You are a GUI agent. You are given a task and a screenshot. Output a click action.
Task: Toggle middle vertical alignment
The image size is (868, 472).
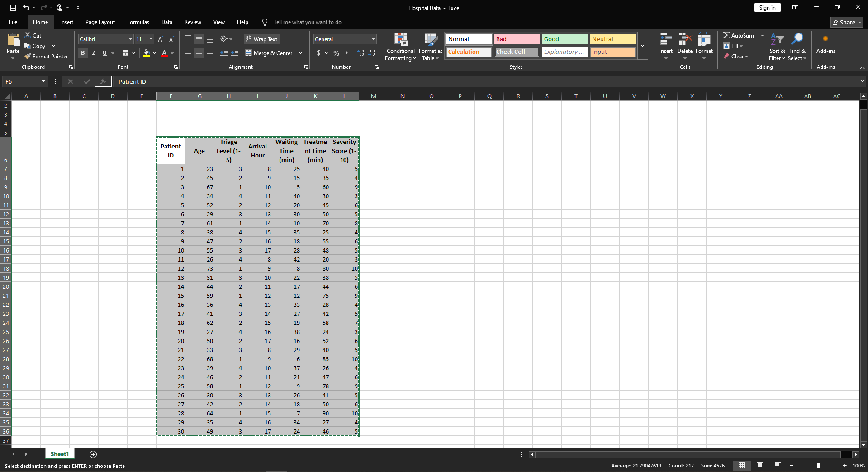tap(199, 39)
